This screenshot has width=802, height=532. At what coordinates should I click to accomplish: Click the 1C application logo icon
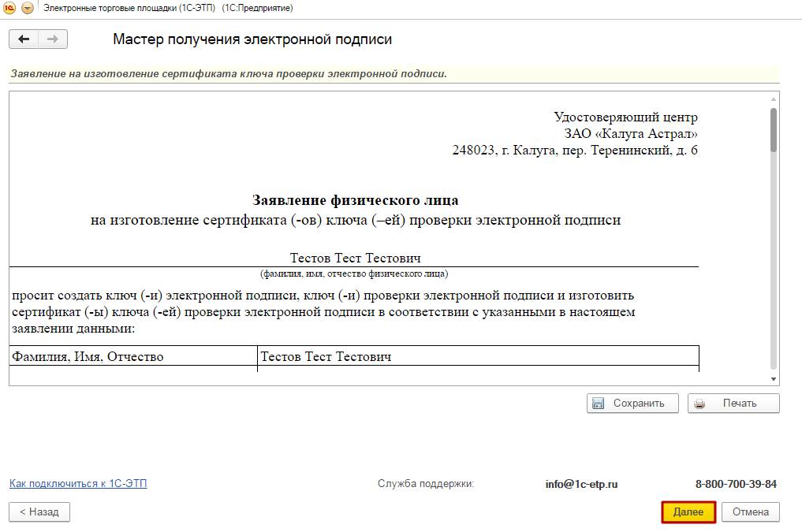pos(9,8)
